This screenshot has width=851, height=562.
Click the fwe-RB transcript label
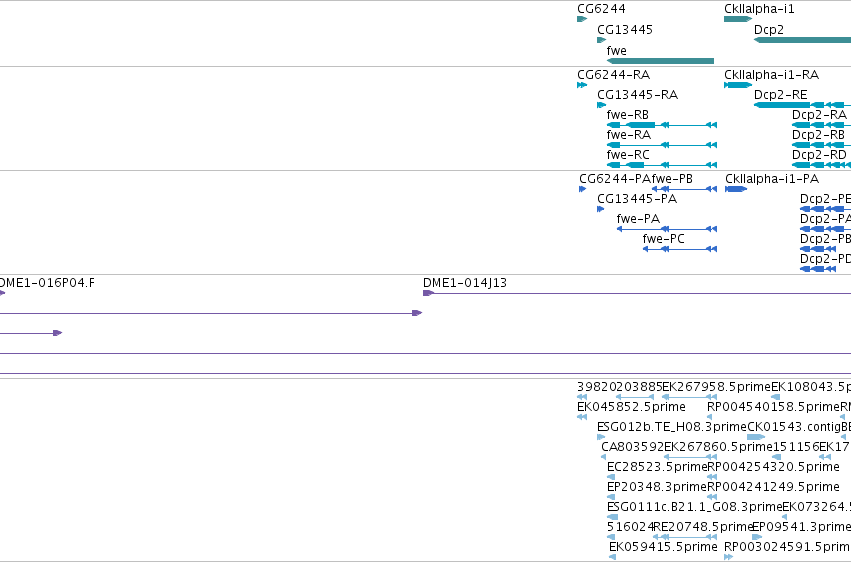click(x=627, y=115)
